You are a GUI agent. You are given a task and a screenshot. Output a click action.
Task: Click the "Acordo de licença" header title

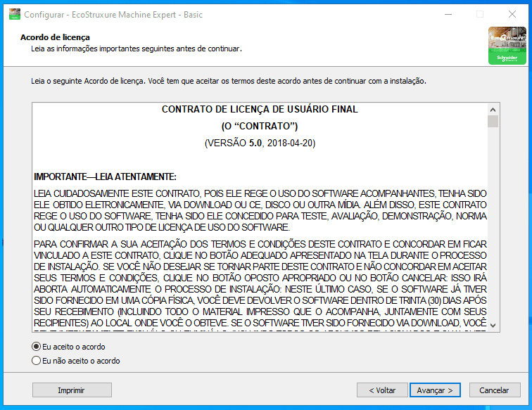(55, 37)
